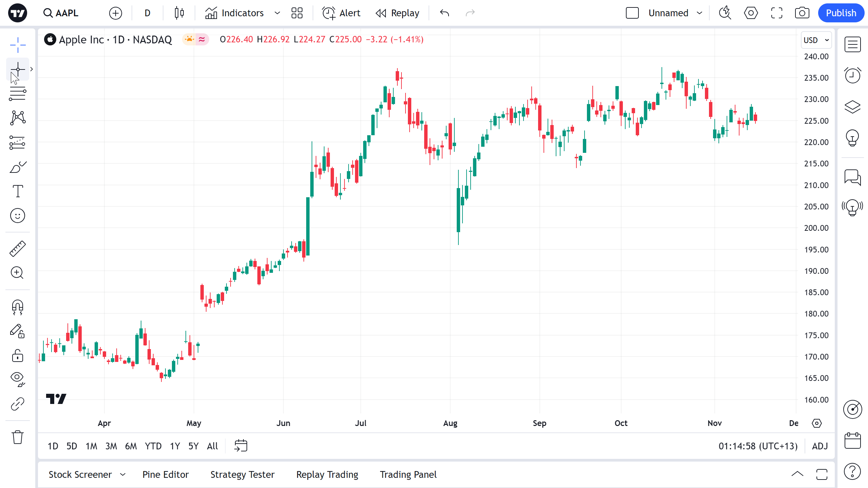This screenshot has height=488, width=868.
Task: Select the Fibonacci retracement tool
Action: coord(17,94)
